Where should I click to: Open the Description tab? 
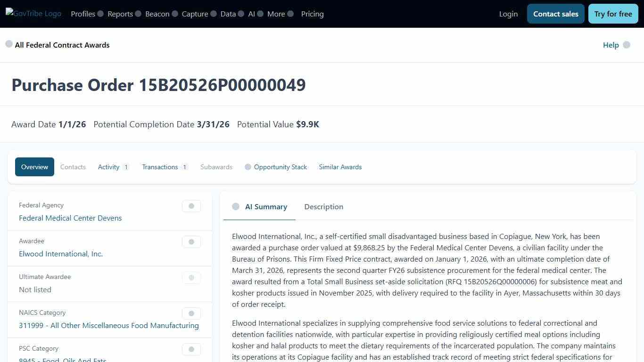click(x=323, y=206)
